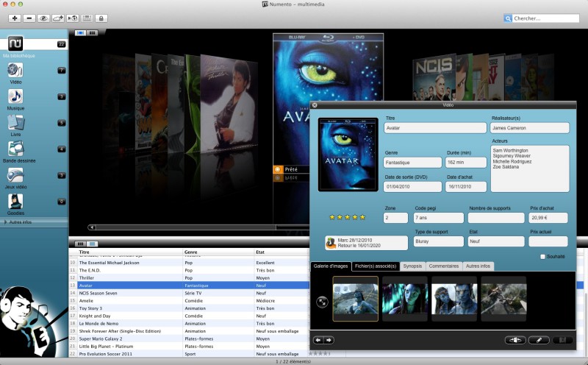Select the Toy Story 3 row
This screenshot has width=588, height=365.
coord(190,308)
